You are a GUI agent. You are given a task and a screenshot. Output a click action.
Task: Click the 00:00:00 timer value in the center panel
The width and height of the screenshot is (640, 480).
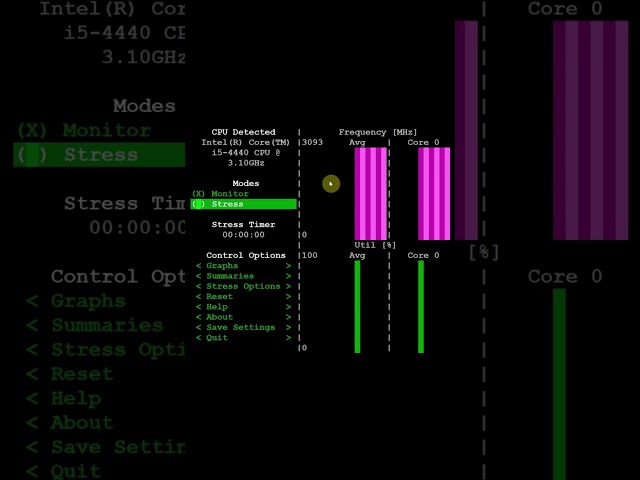pos(243,235)
